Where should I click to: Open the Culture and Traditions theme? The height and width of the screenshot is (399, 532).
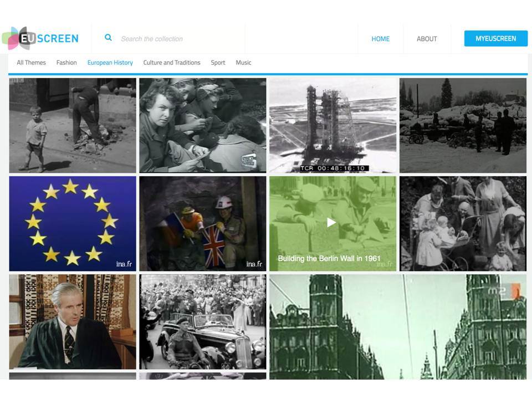(x=172, y=63)
